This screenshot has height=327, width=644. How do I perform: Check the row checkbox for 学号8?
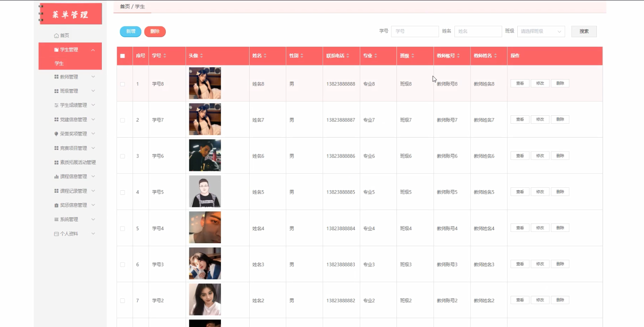[x=122, y=84]
